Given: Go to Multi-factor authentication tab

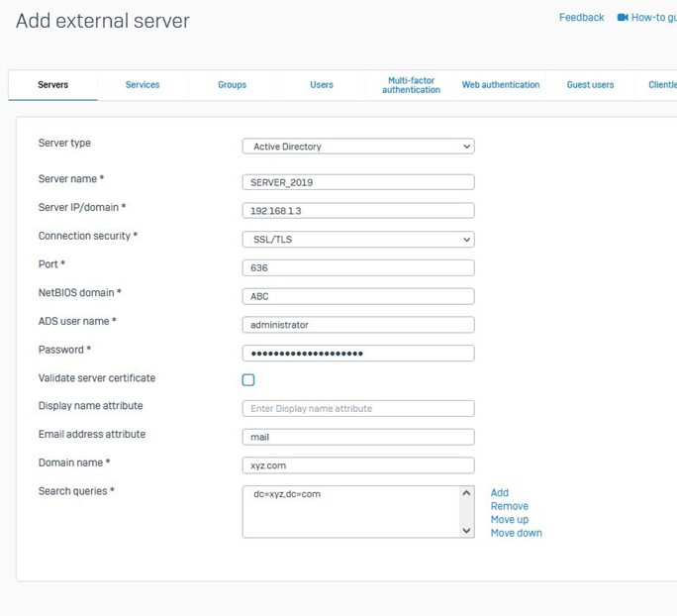Looking at the screenshot, I should (x=411, y=85).
